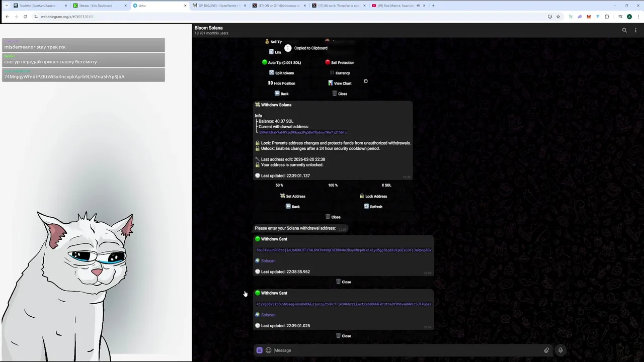
Task: Click Close next to View Chart row
Action: [340, 94]
